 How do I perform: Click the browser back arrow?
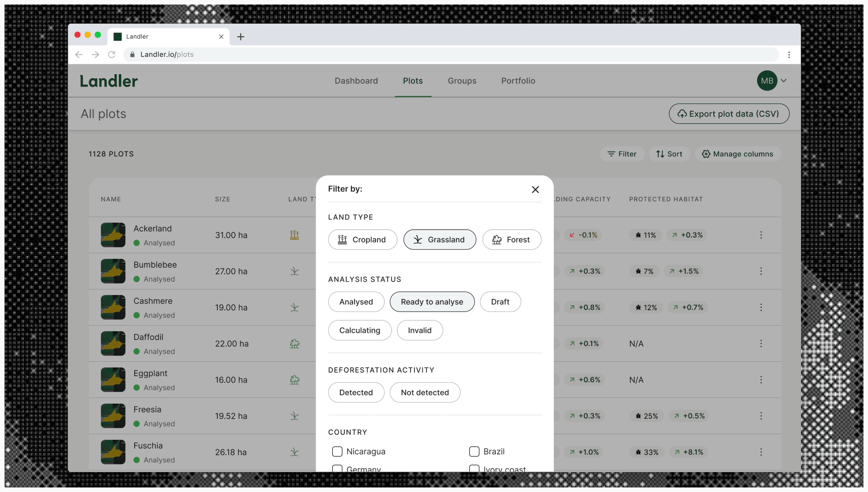click(79, 54)
